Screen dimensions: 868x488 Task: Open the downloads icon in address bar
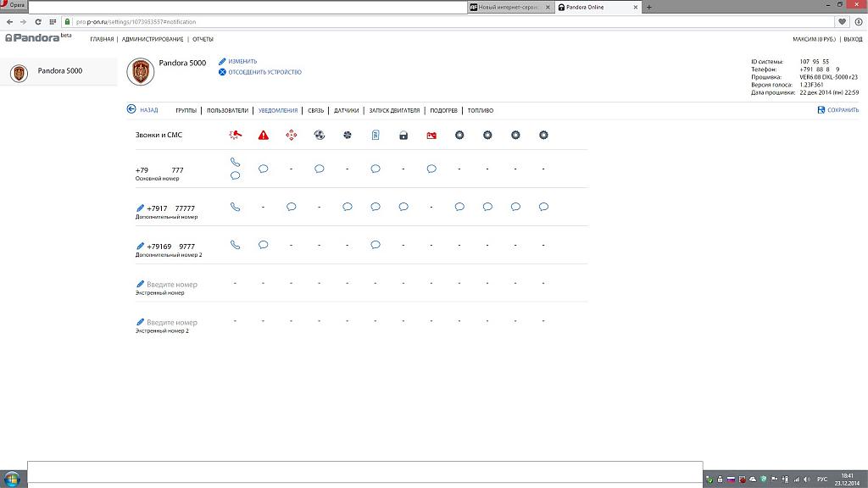(x=859, y=21)
